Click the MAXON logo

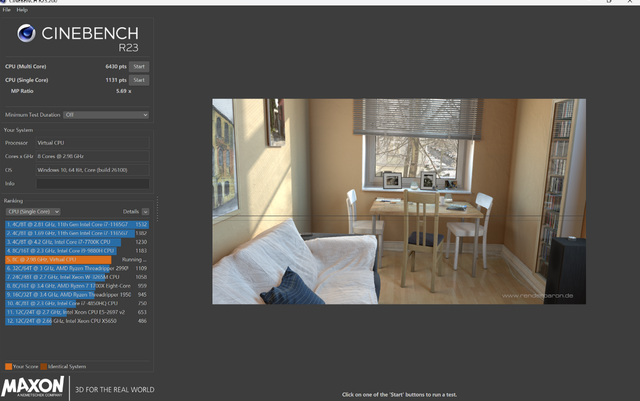(33, 387)
